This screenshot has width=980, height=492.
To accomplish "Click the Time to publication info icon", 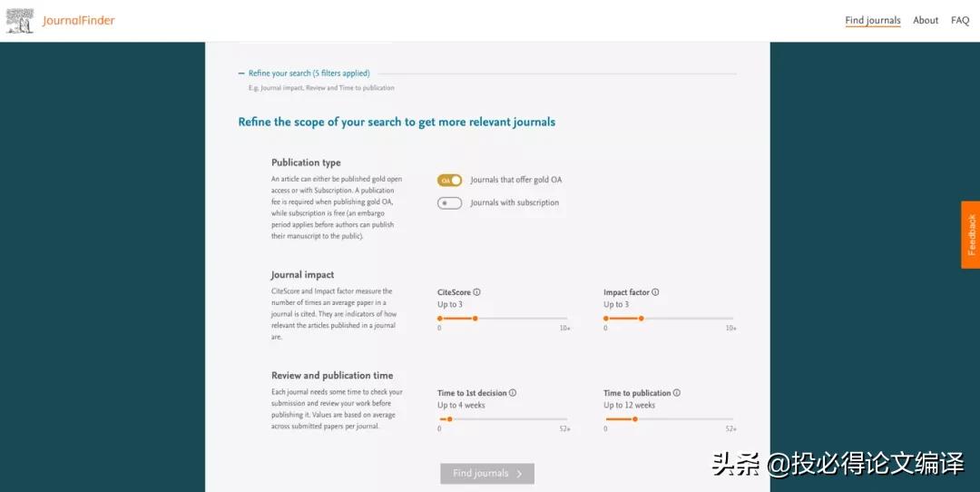I will [x=677, y=393].
